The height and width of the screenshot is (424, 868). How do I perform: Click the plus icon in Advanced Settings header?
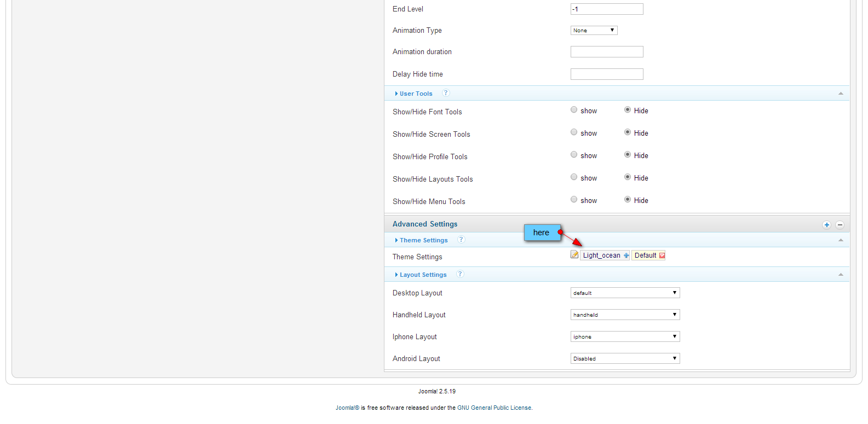pos(827,225)
